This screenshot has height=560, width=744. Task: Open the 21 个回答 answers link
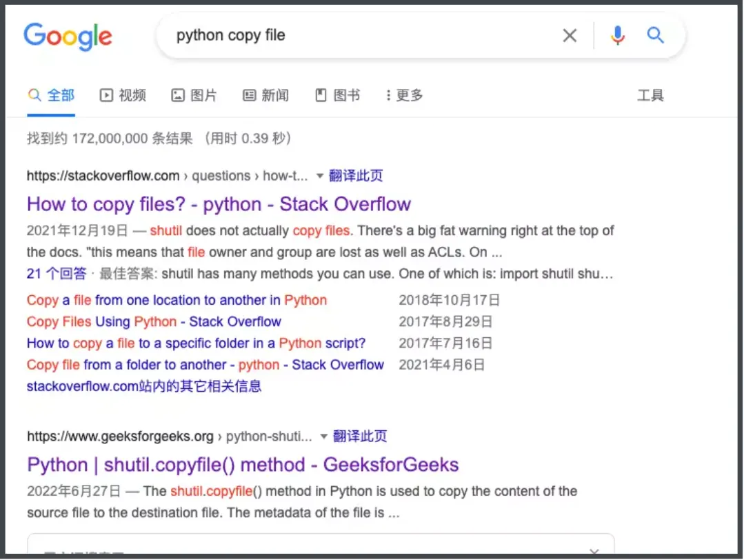(x=57, y=274)
